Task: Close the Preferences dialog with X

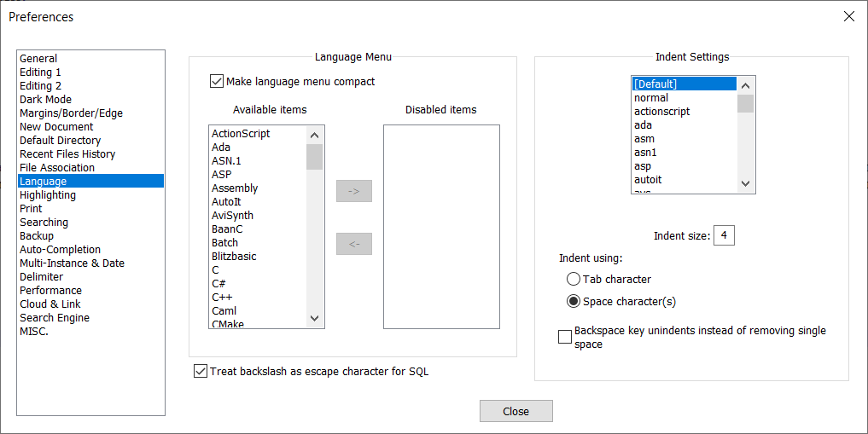Action: coord(848,16)
